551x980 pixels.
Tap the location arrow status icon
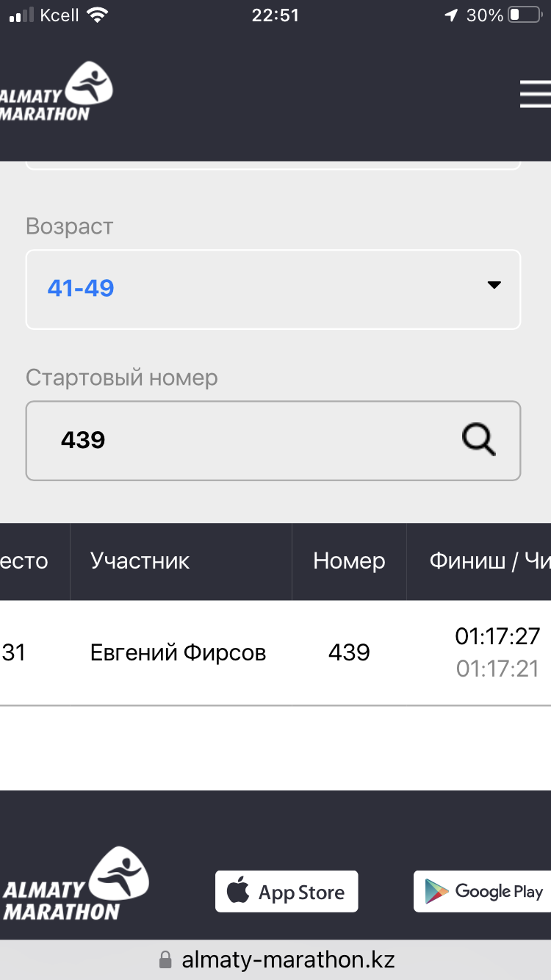tap(451, 15)
